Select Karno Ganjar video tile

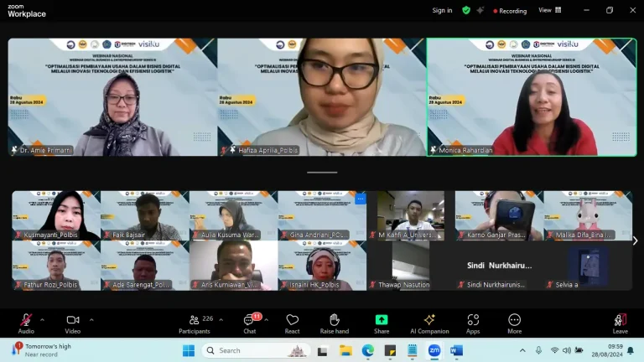pyautogui.click(x=499, y=215)
